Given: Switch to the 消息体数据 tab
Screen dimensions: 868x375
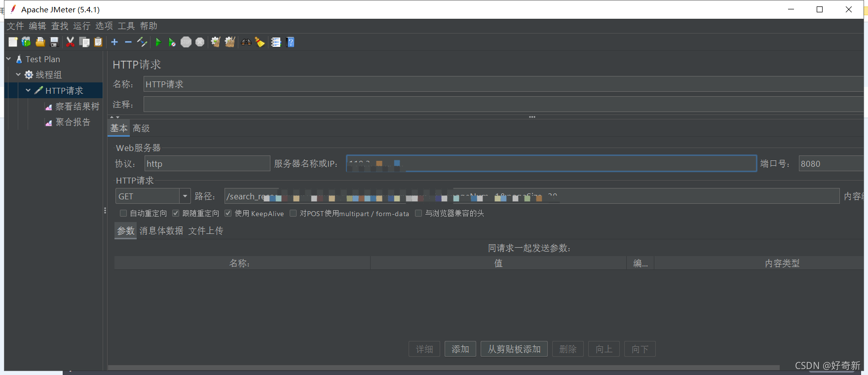Looking at the screenshot, I should [x=161, y=231].
